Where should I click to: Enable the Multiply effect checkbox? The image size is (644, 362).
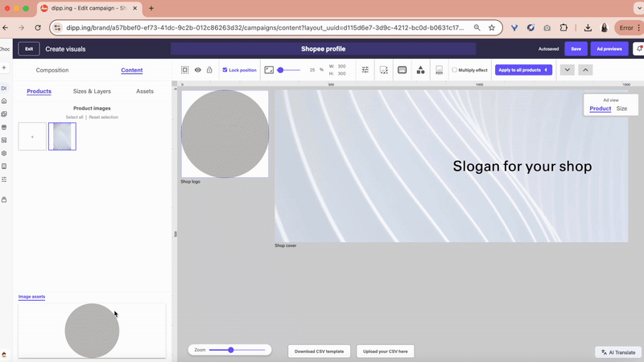454,70
